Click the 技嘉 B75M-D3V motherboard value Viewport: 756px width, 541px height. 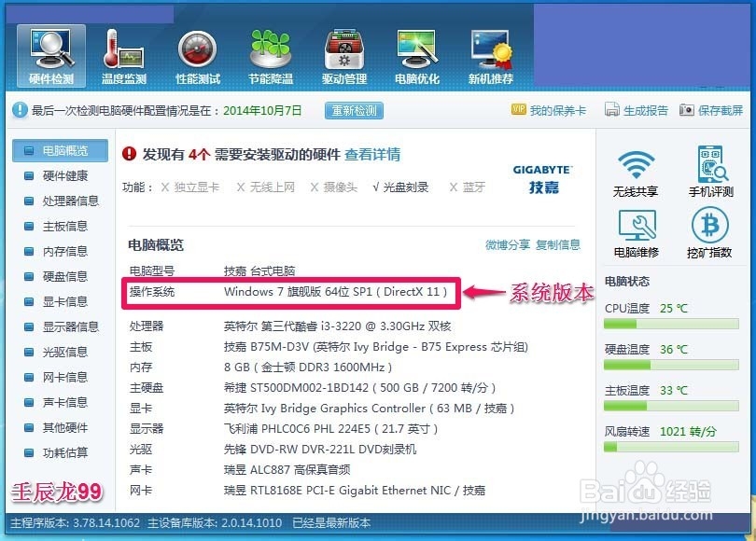pos(375,347)
